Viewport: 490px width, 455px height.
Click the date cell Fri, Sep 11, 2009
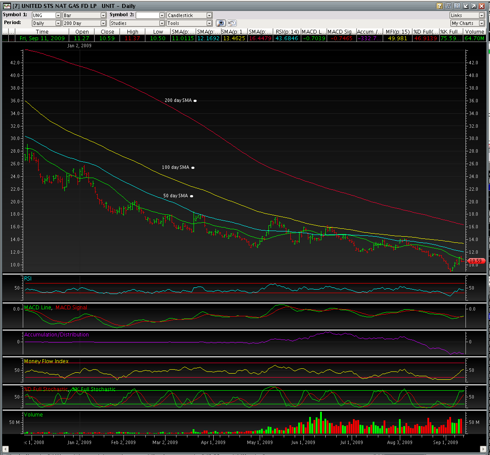tap(42, 38)
